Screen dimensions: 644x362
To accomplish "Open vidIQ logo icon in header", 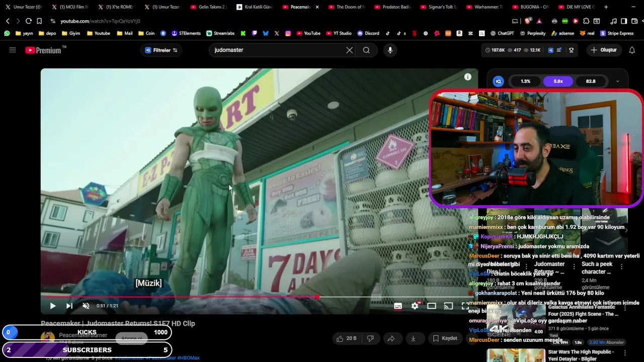I will click(550, 50).
